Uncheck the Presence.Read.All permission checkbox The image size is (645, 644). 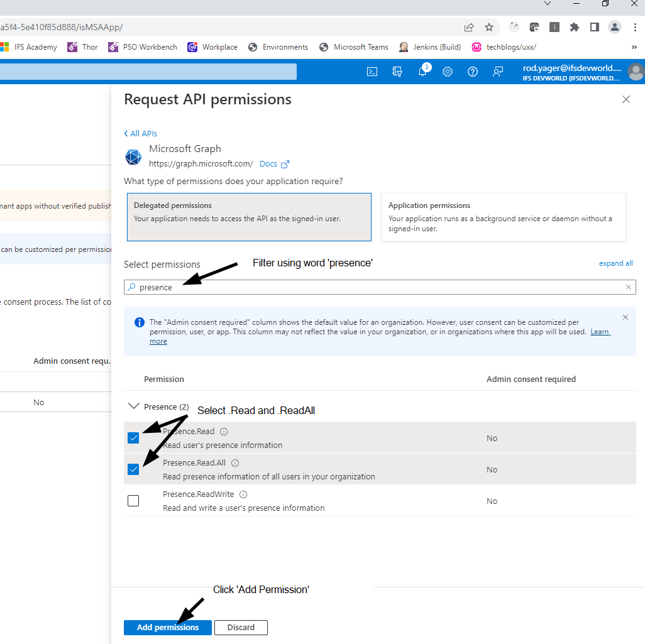pyautogui.click(x=133, y=469)
